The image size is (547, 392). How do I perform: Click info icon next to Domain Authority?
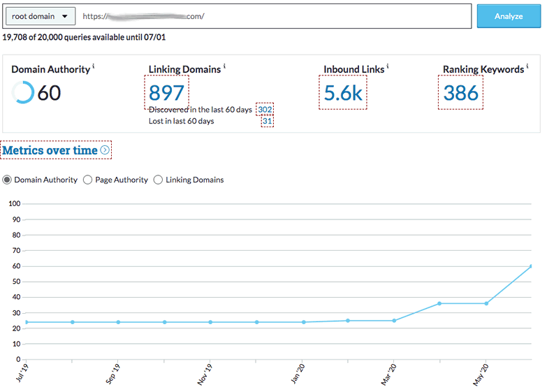[x=94, y=67]
